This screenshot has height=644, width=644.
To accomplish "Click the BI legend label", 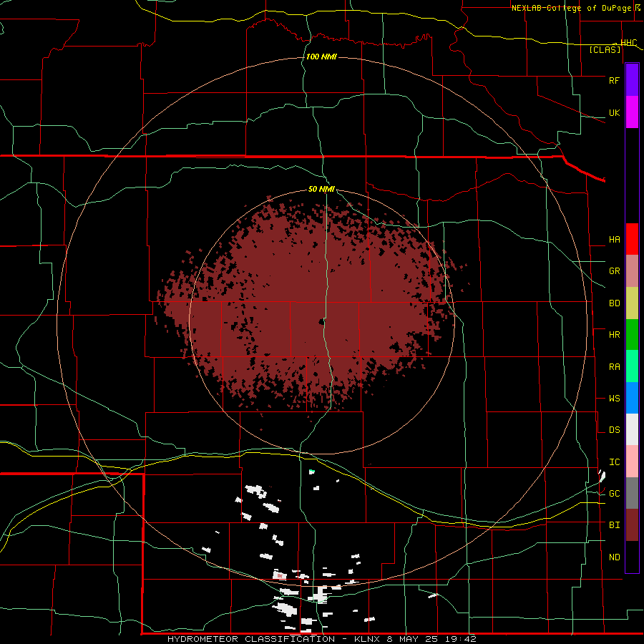I will [614, 525].
